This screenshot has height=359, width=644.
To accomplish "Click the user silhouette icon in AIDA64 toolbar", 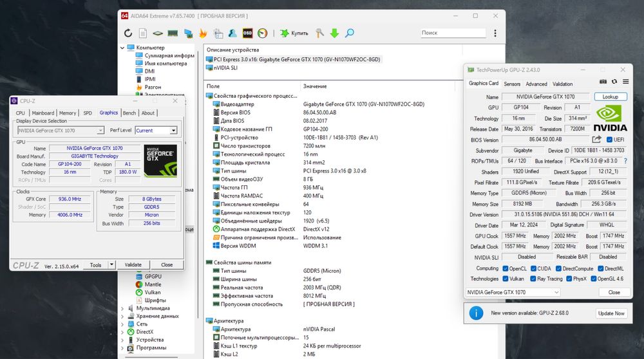I will point(233,33).
